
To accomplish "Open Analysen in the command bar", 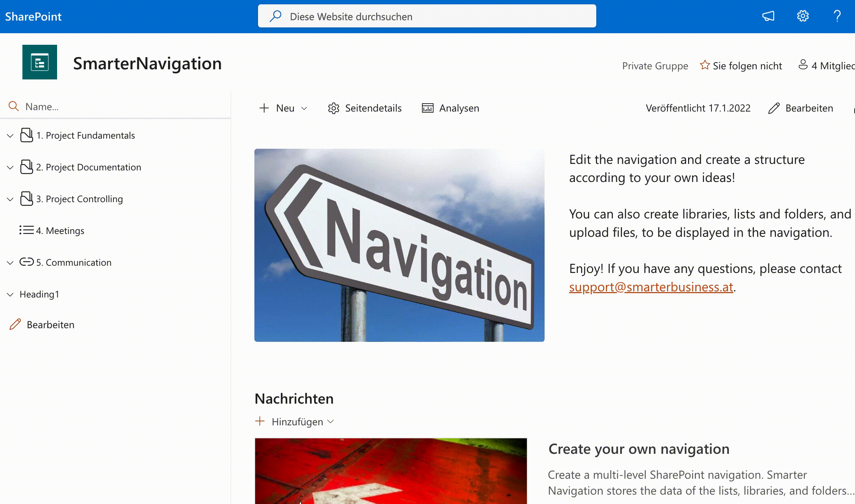I will point(450,108).
